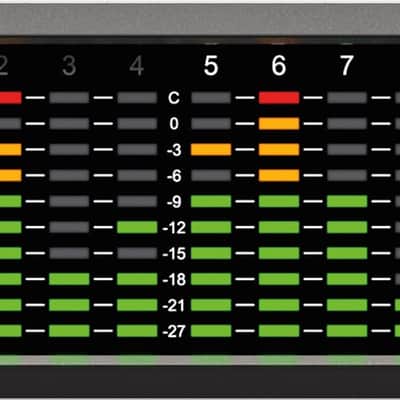Screen dimensions: 400x400
Task: Click channel 5's unlit clip LED
Action: click(x=211, y=98)
